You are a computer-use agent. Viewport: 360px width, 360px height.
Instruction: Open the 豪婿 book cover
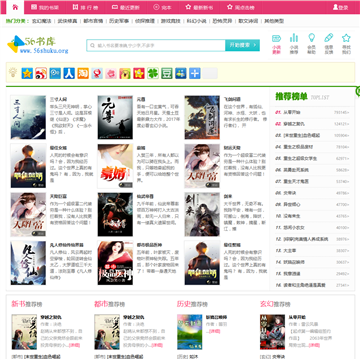[115, 166]
